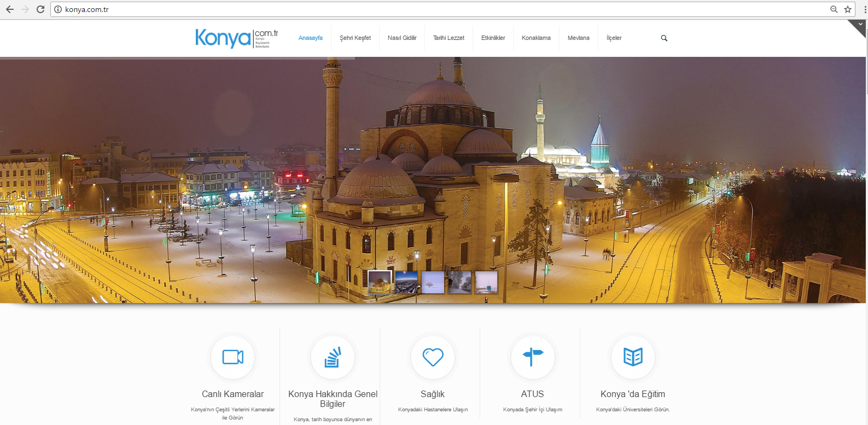Open the Şehri Keşfet menu
The height and width of the screenshot is (425, 868).
click(x=355, y=38)
